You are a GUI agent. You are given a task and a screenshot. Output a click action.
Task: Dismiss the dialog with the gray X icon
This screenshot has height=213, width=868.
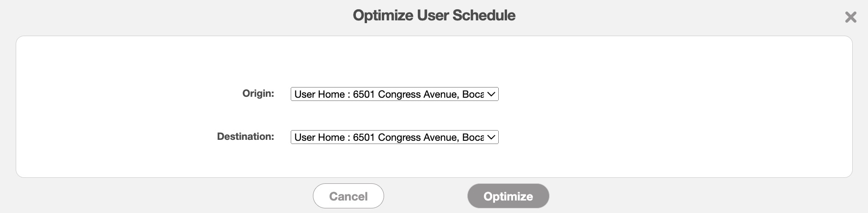pos(850,17)
